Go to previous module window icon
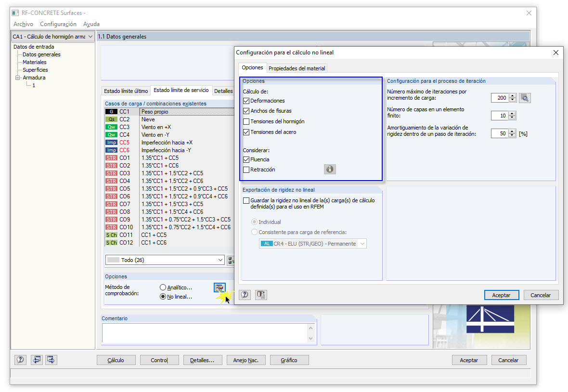 tap(37, 360)
